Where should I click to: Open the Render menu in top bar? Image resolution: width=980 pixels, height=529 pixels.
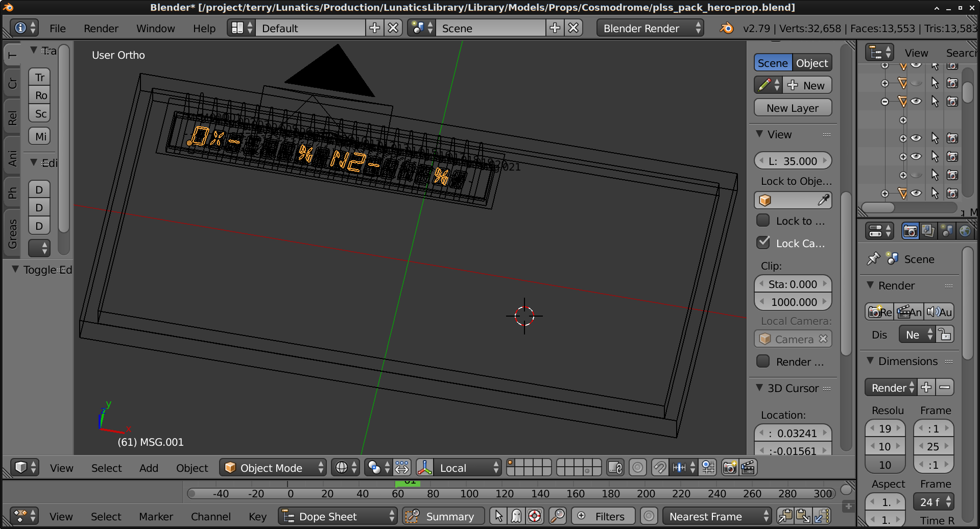coord(101,29)
